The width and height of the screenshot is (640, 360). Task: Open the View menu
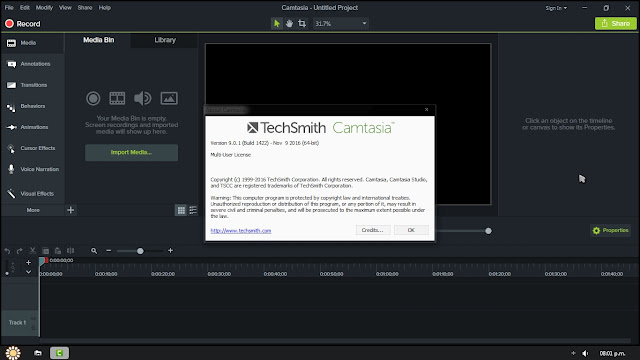(65, 8)
